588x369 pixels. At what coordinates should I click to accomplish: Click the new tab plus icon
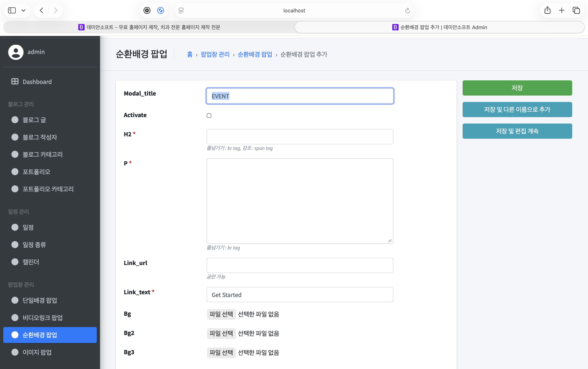tap(562, 10)
